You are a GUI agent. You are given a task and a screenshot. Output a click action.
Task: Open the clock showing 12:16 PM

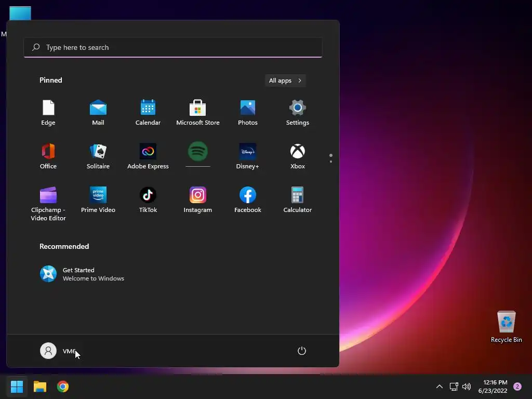[493, 387]
